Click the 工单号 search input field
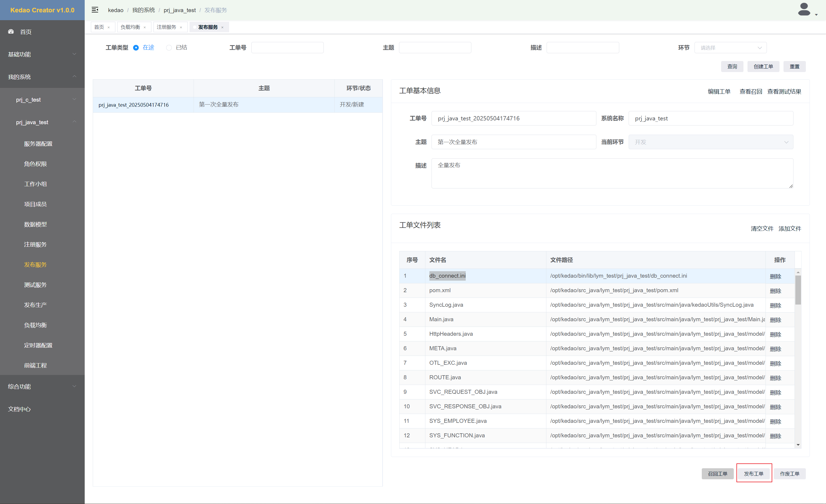 [x=287, y=48]
